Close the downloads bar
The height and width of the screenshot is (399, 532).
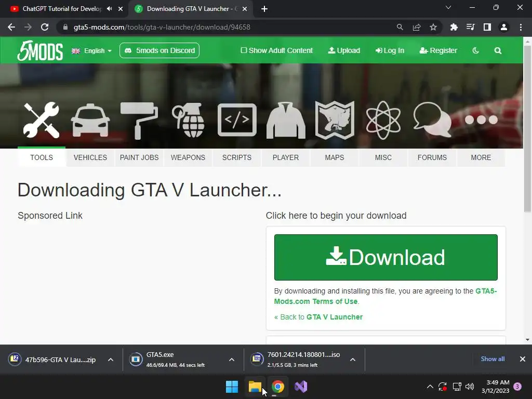pos(523,359)
